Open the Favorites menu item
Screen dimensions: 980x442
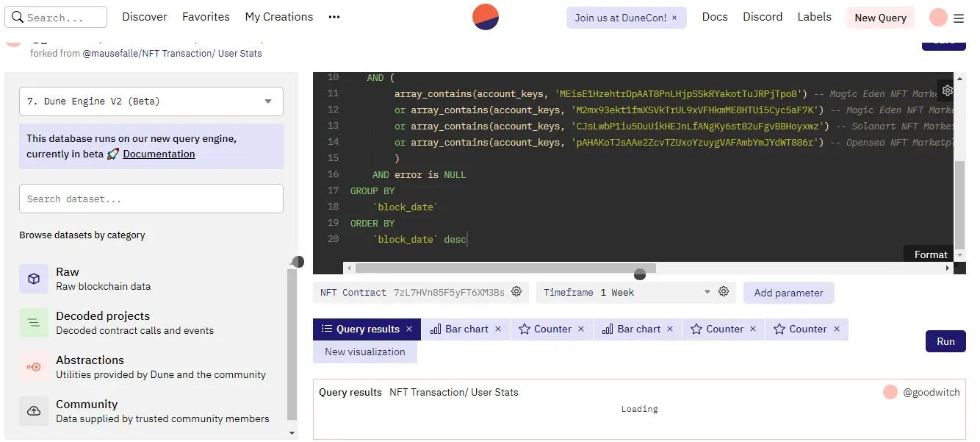tap(206, 16)
